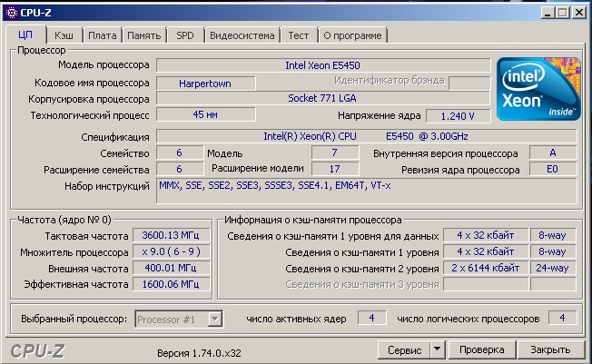Click the Тактовая частота label
This screenshot has height=364, width=592.
pyautogui.click(x=86, y=236)
